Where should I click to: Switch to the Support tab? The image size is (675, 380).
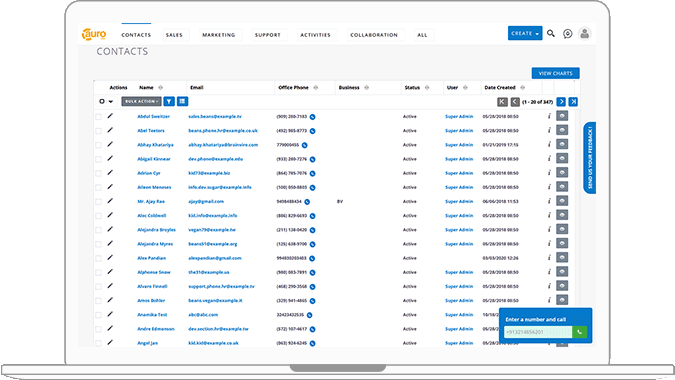click(x=267, y=35)
